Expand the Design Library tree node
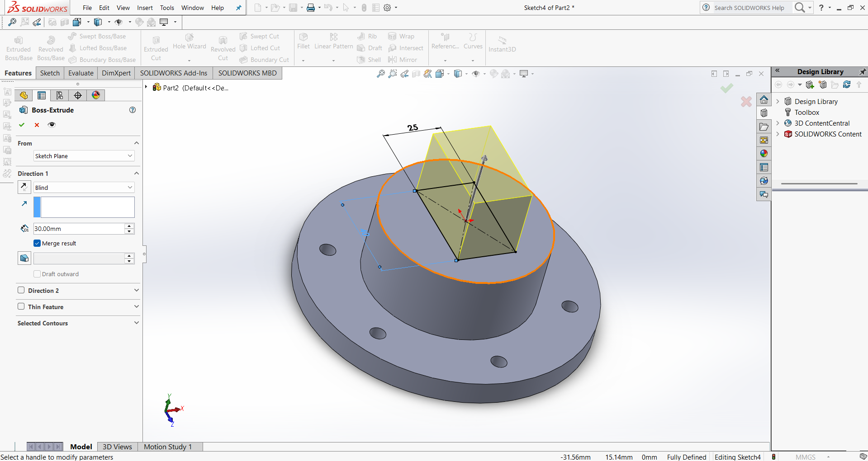868x461 pixels. point(778,101)
